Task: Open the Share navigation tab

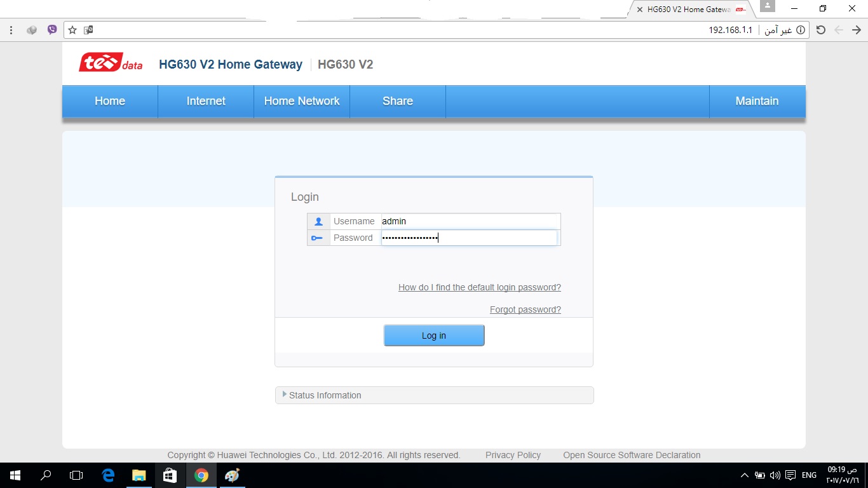Action: (398, 101)
